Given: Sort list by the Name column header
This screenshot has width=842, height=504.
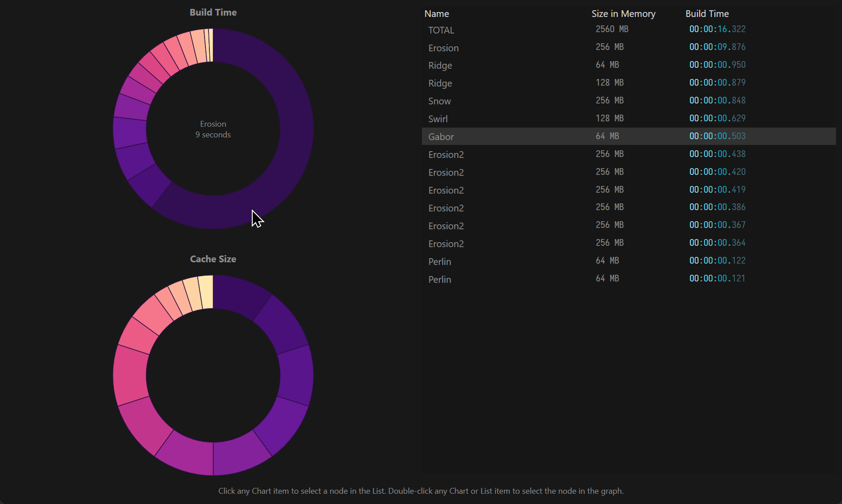Looking at the screenshot, I should point(437,14).
